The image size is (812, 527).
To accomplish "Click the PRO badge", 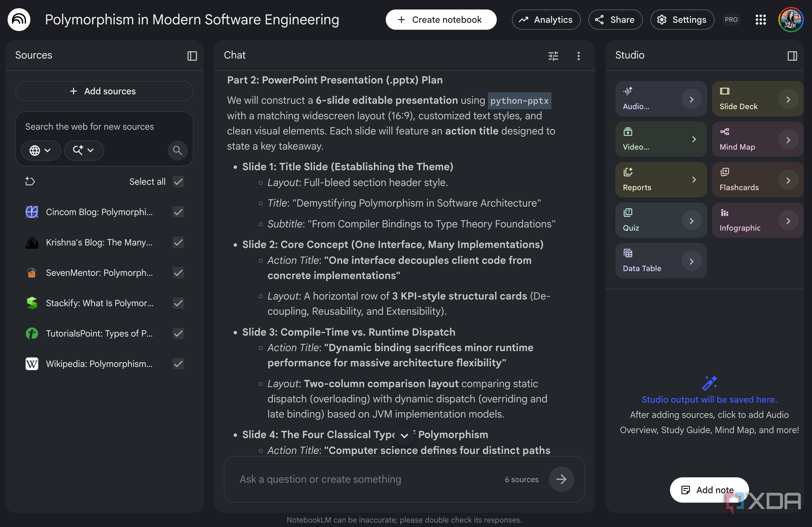I will tap(731, 20).
